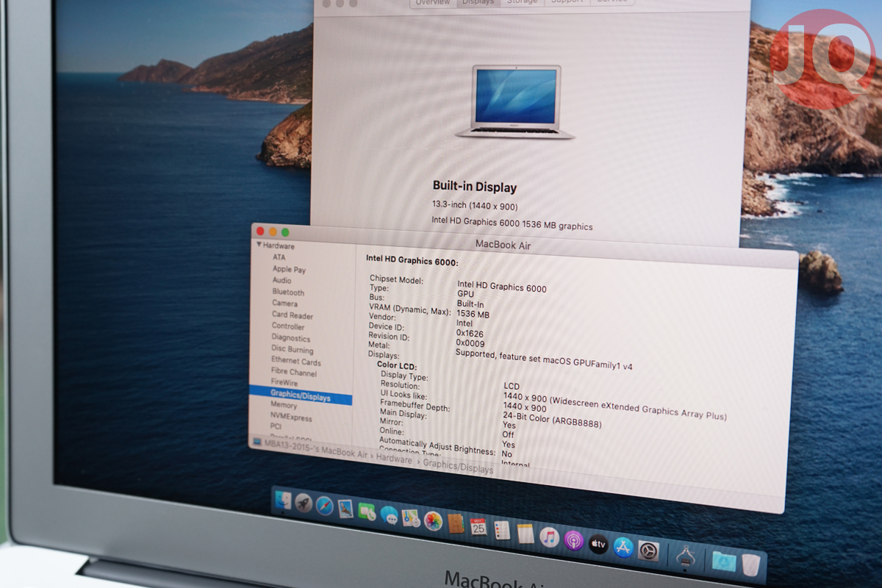Select Memory in Hardware sidebar
The image size is (882, 588).
[x=284, y=405]
